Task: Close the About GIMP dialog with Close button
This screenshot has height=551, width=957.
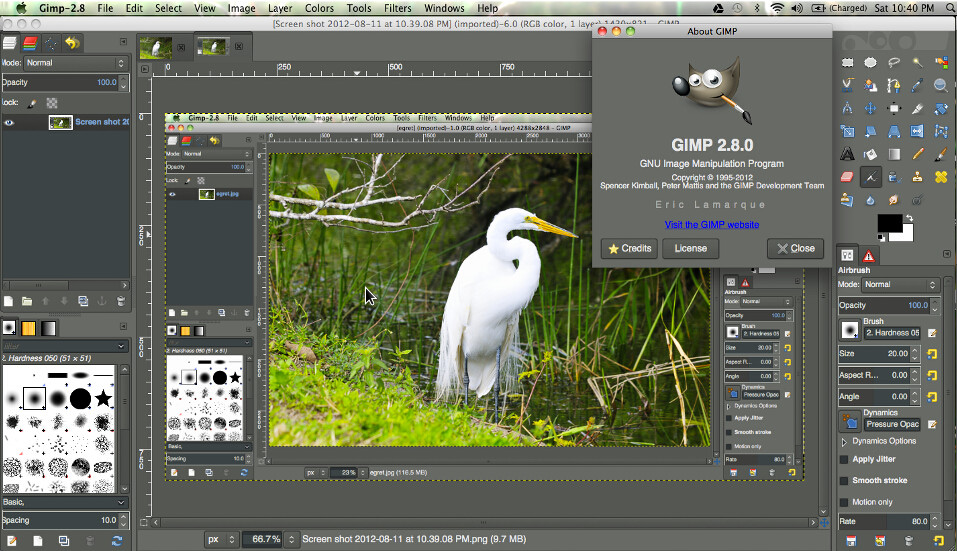Action: coord(795,248)
